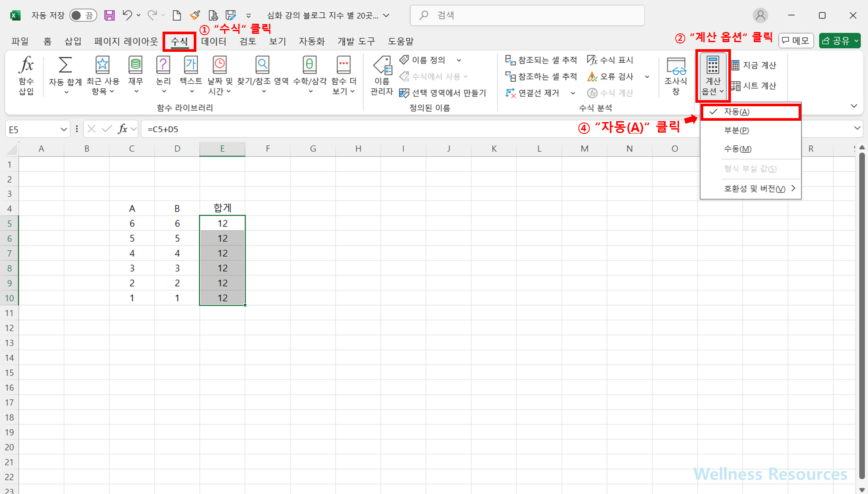Click Calculate Sheet (시트 계산)
This screenshot has width=868, height=494.
tap(754, 86)
